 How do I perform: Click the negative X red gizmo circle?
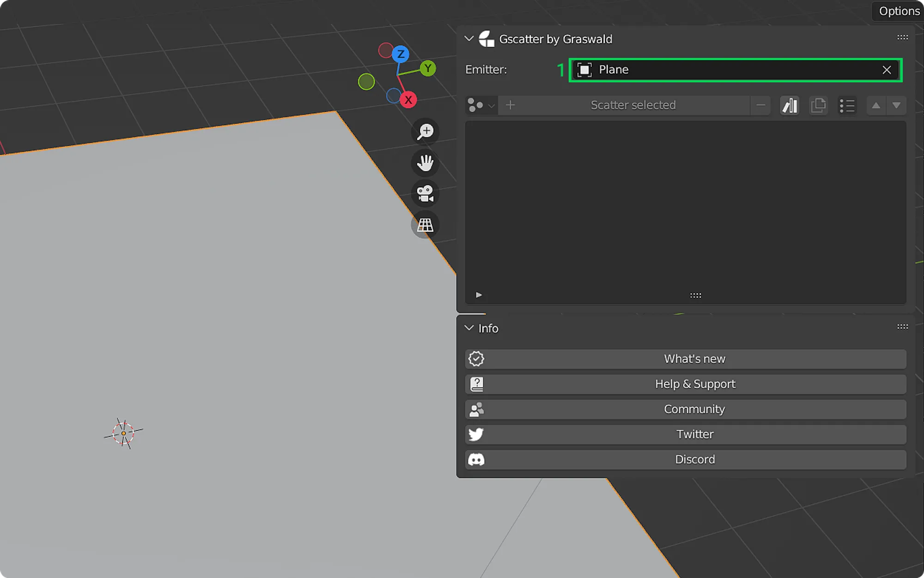pyautogui.click(x=385, y=50)
